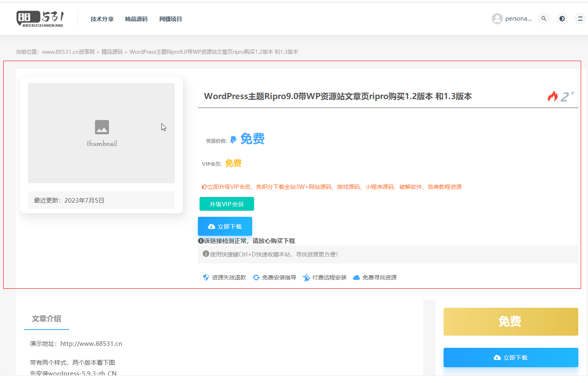This screenshot has width=588, height=383.
Task: Click the orange VIP会员 免费 price
Action: (x=234, y=163)
